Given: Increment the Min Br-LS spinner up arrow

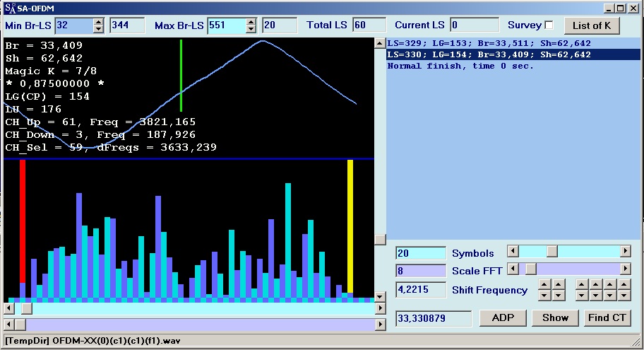Looking at the screenshot, I should pyautogui.click(x=98, y=22).
